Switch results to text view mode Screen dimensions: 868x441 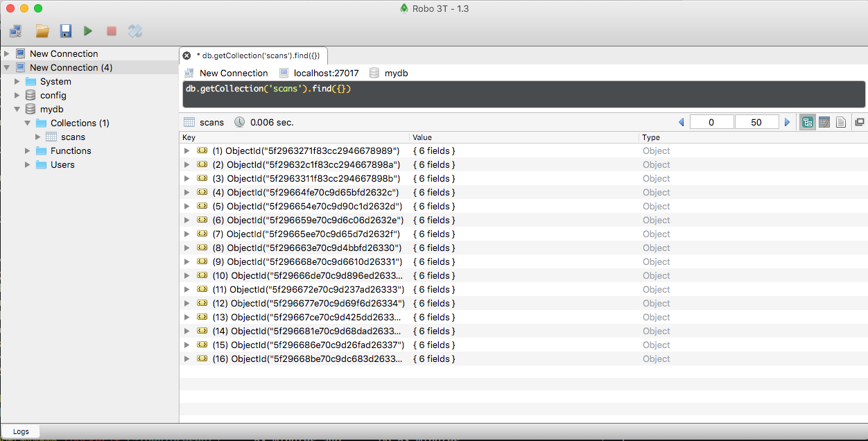(x=841, y=122)
